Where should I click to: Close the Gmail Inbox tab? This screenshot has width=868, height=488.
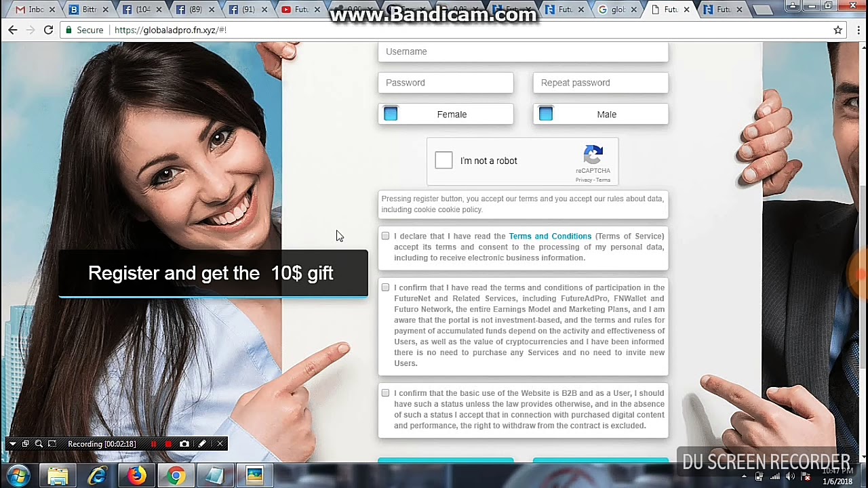(x=52, y=9)
